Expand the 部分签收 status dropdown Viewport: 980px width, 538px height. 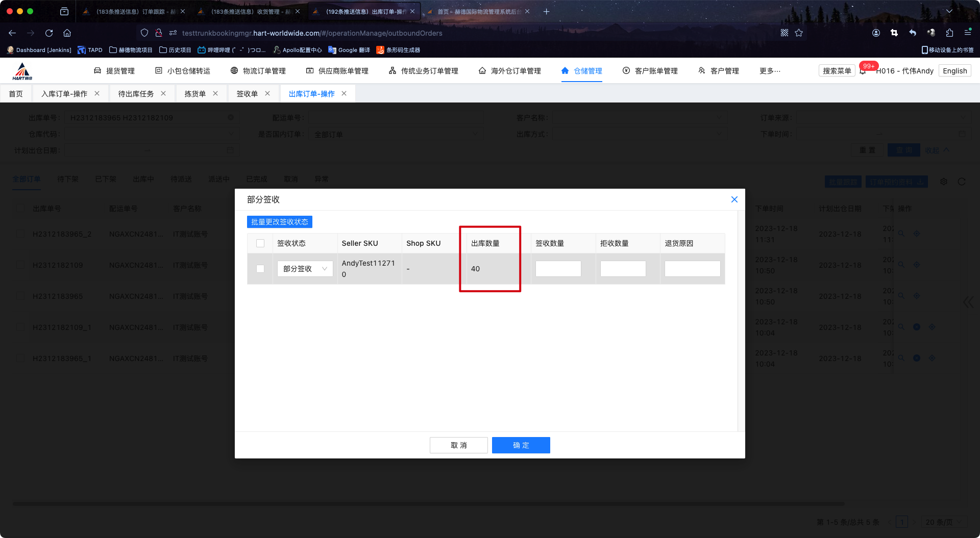(x=305, y=269)
